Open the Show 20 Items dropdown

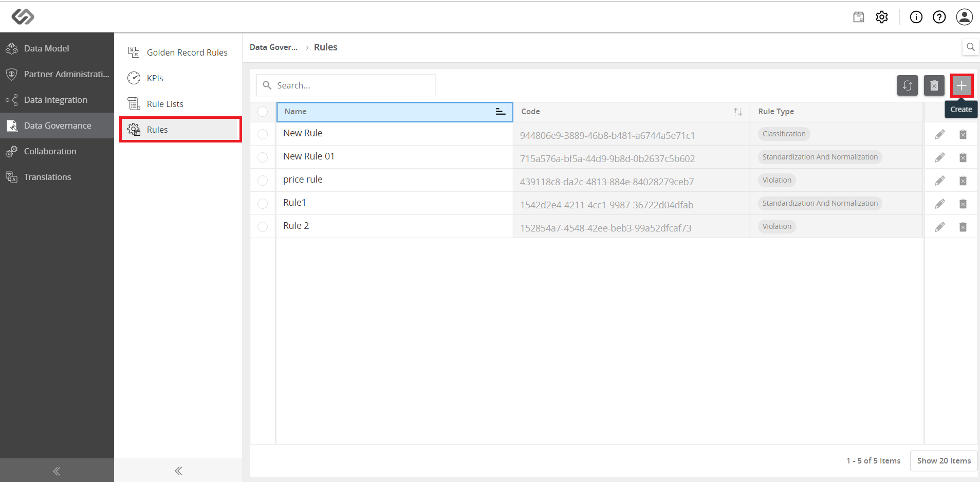point(944,461)
